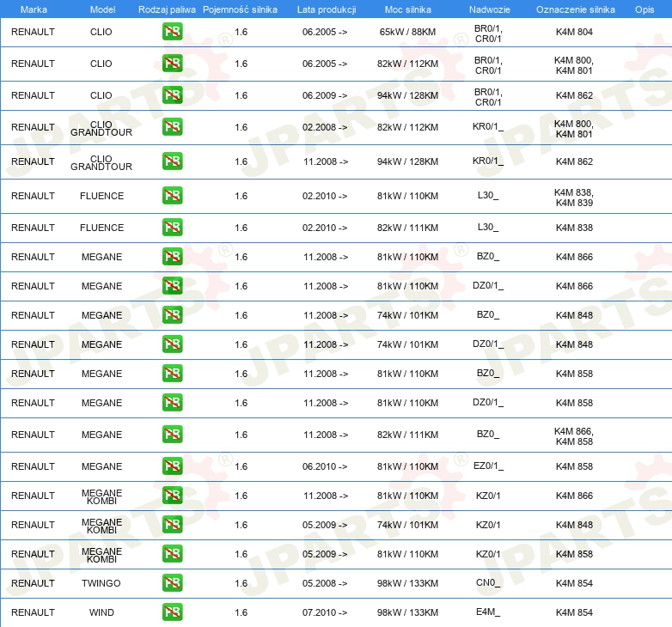Click the fuel icon for the CLIO K4M 804 row

coord(172,32)
